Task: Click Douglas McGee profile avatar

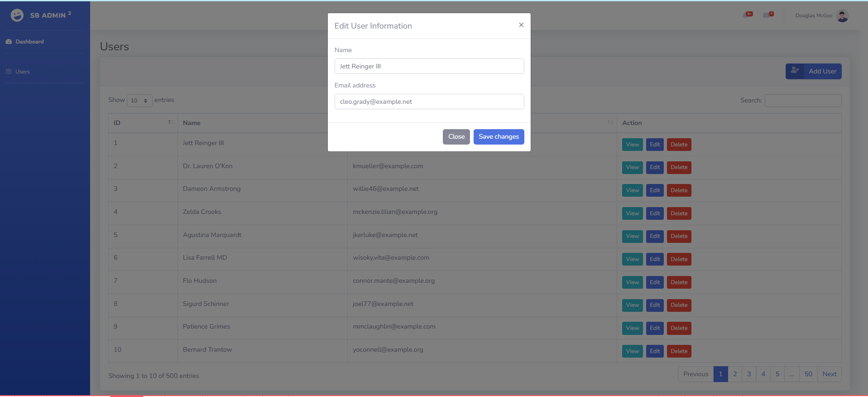Action: click(842, 15)
